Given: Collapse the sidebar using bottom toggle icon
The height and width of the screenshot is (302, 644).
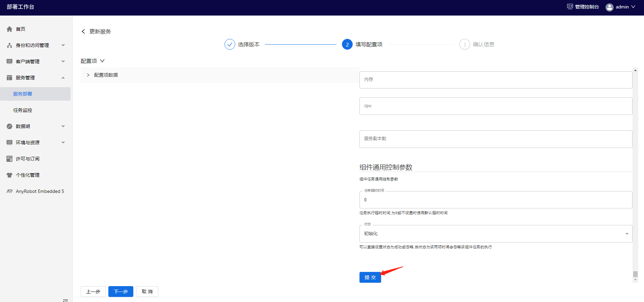Looking at the screenshot, I should tap(65, 300).
